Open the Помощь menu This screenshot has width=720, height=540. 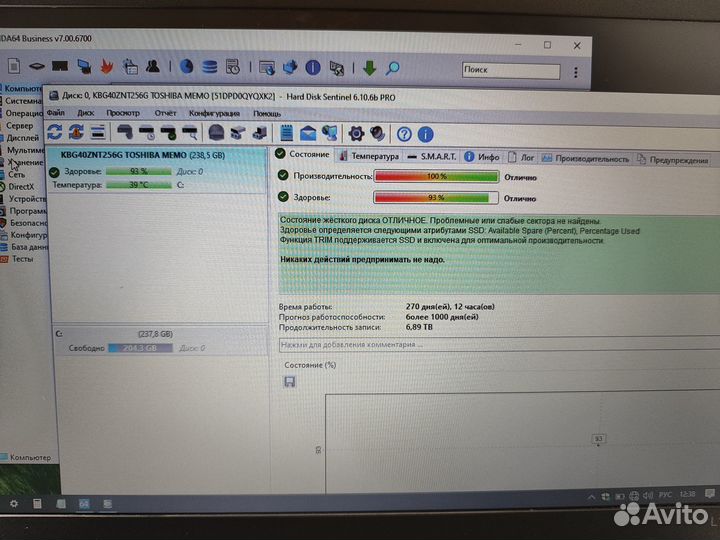point(267,113)
